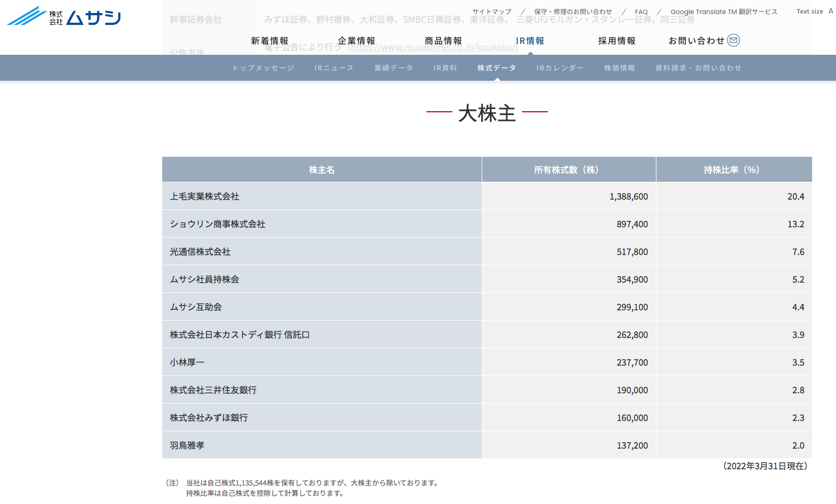
Task: Click the 株主名 column header
Action: (322, 169)
